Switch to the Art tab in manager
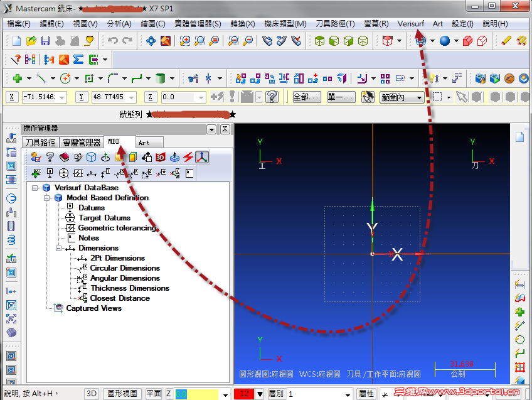The height and width of the screenshot is (400, 532). coord(149,143)
